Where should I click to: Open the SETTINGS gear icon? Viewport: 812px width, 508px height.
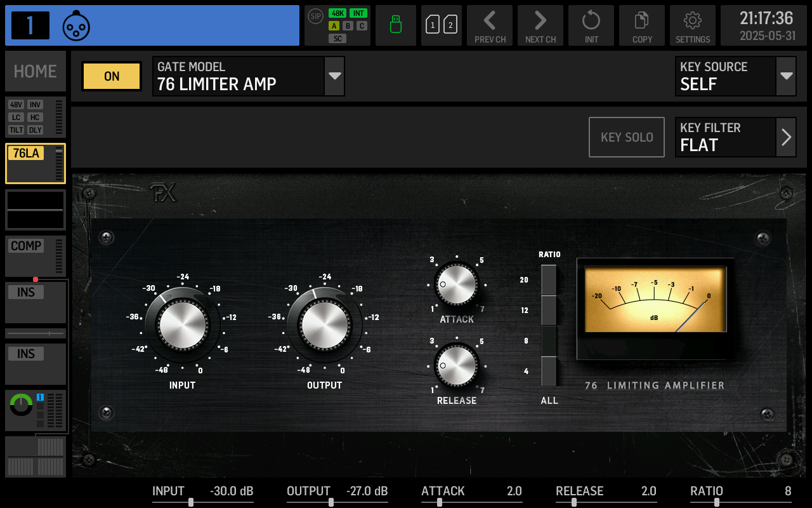[x=693, y=25]
